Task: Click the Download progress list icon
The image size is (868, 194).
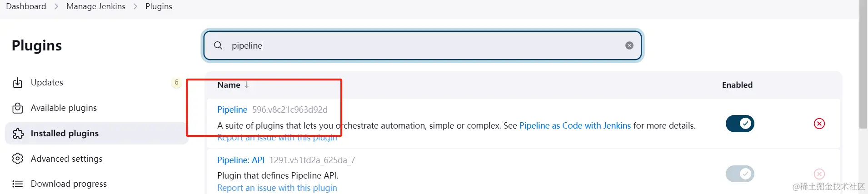Action: (x=18, y=184)
